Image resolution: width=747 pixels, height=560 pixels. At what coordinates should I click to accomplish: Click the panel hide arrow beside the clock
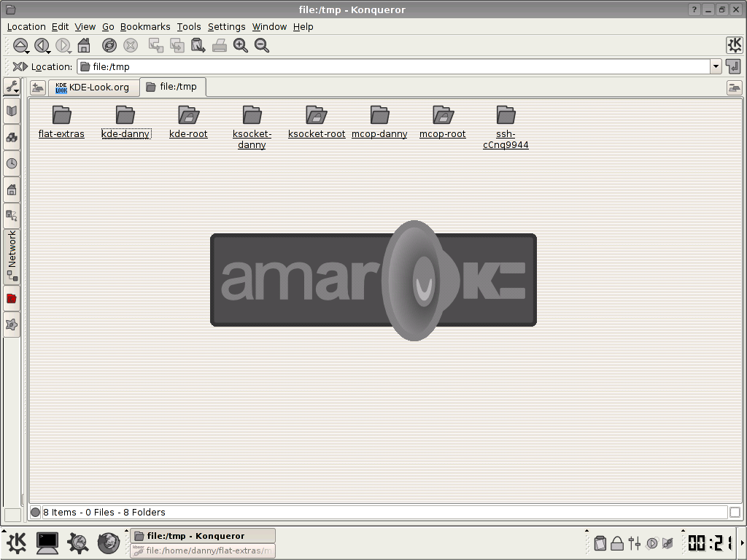click(x=742, y=542)
